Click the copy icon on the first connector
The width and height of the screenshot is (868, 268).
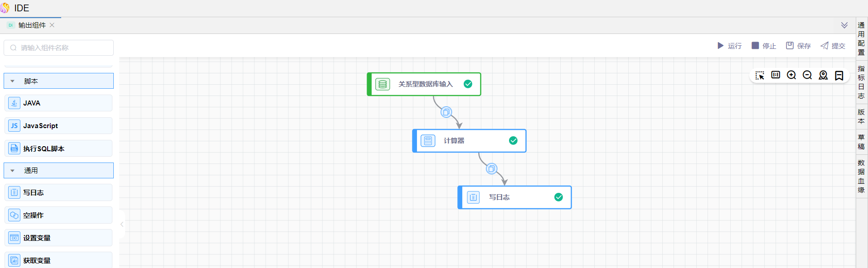click(446, 112)
